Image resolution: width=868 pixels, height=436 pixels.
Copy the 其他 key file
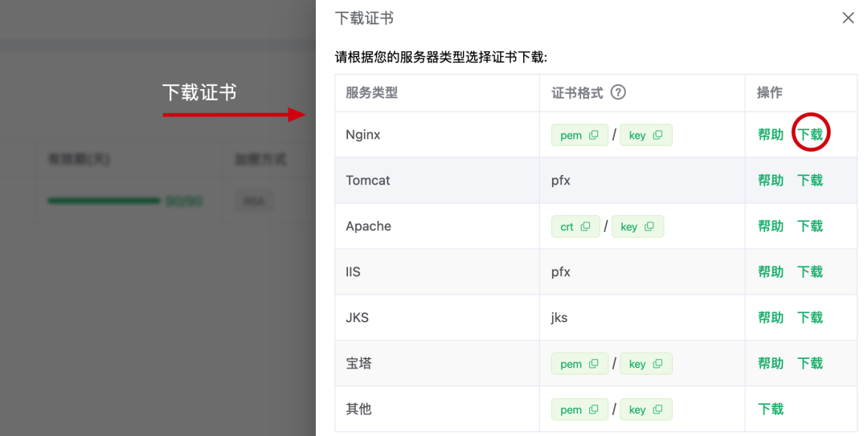[646, 410]
